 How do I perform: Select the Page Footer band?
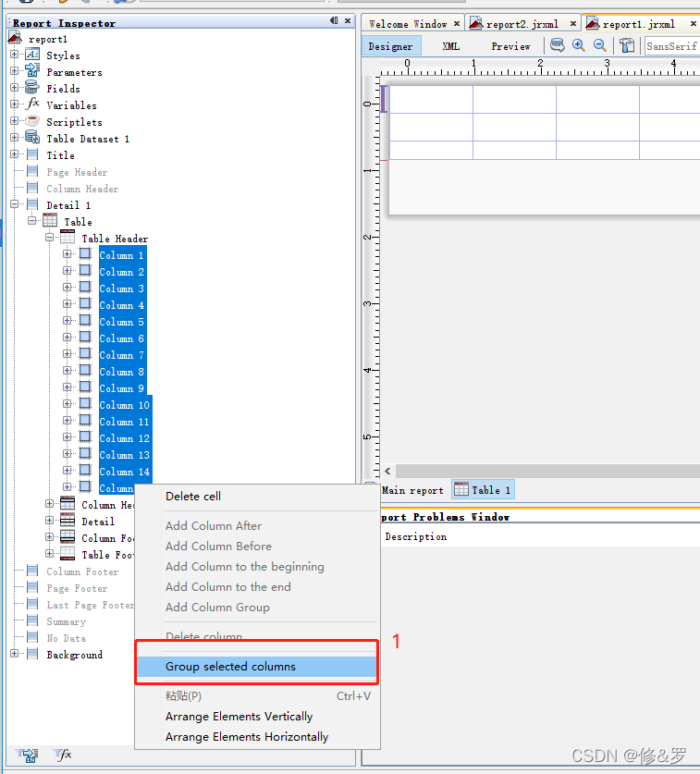click(x=77, y=588)
